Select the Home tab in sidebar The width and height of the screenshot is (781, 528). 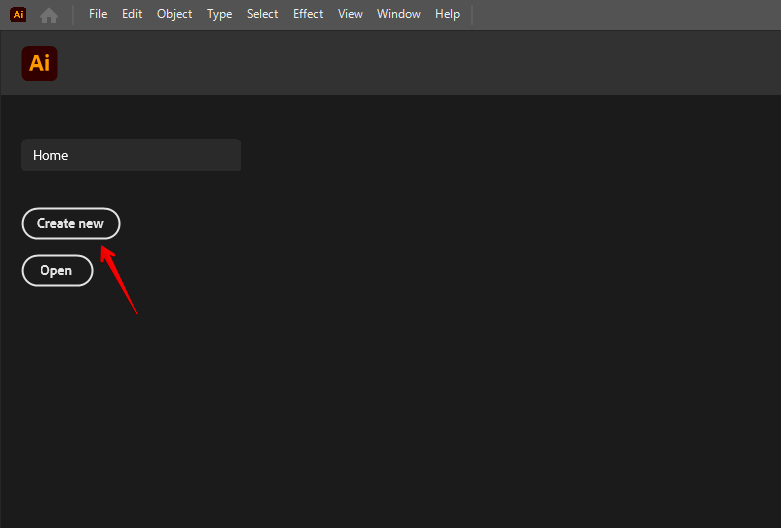click(x=131, y=155)
